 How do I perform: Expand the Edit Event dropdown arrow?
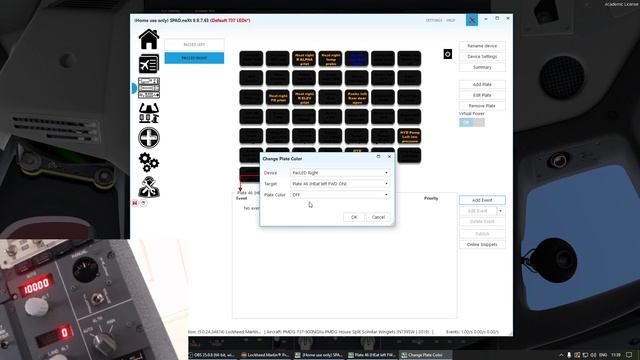point(501,211)
